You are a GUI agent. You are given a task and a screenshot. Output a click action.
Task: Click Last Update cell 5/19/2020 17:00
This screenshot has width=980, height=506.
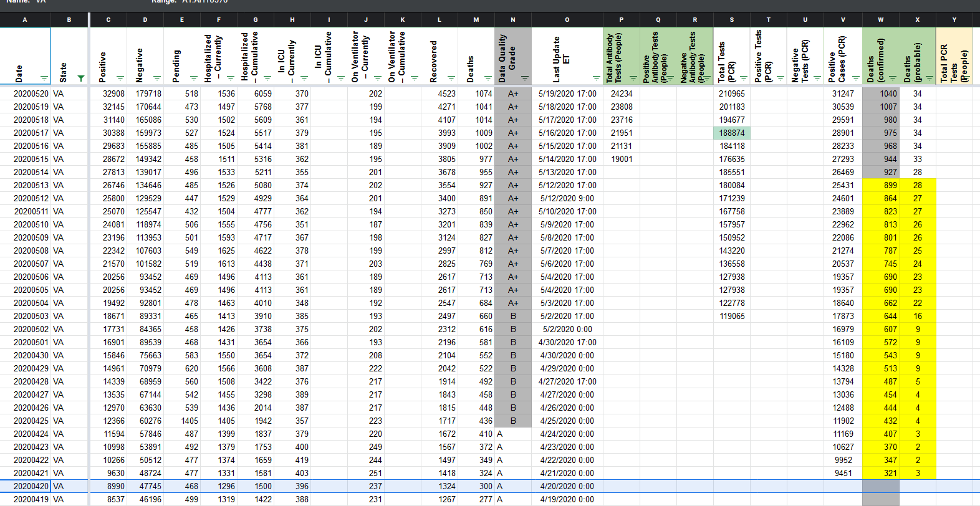tap(567, 93)
